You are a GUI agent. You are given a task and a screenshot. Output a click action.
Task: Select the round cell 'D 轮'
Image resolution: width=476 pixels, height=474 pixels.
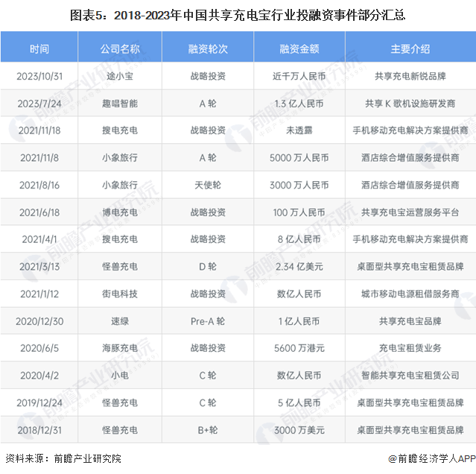tap(208, 267)
